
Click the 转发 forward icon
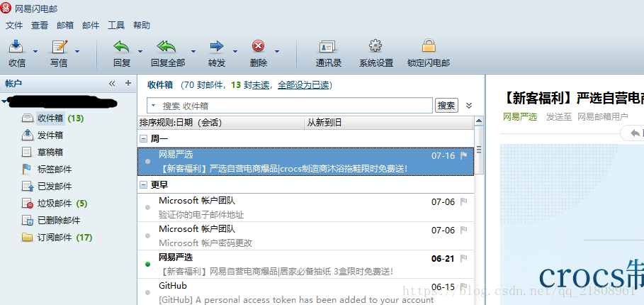click(x=217, y=46)
